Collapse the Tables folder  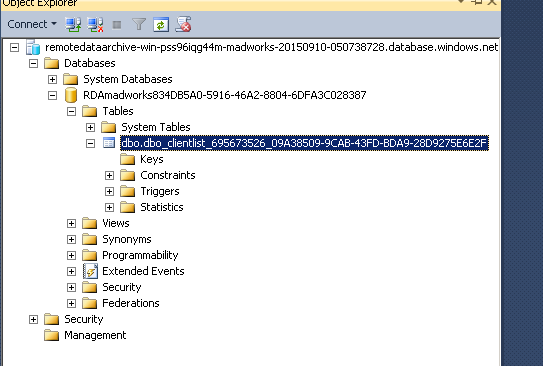(x=71, y=111)
